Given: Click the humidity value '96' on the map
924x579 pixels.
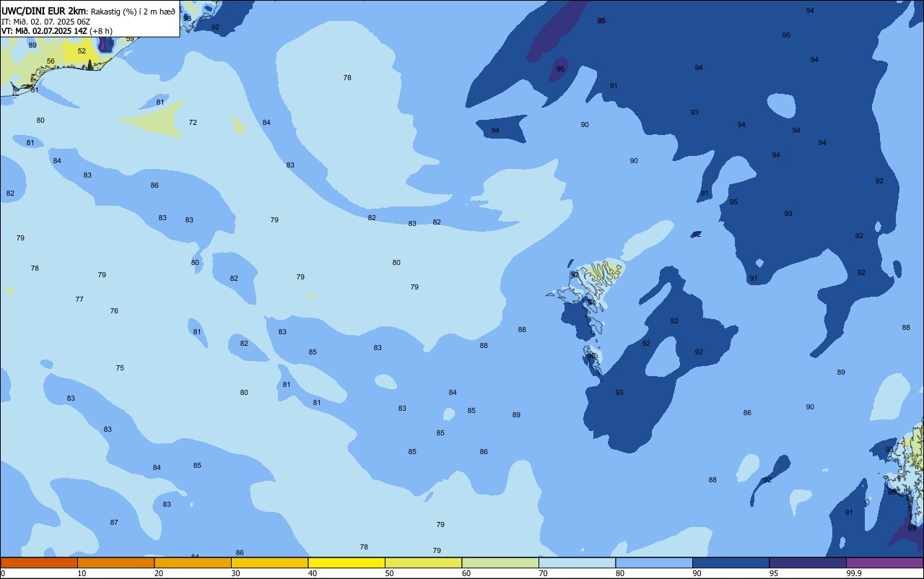Looking at the screenshot, I should coord(560,69).
